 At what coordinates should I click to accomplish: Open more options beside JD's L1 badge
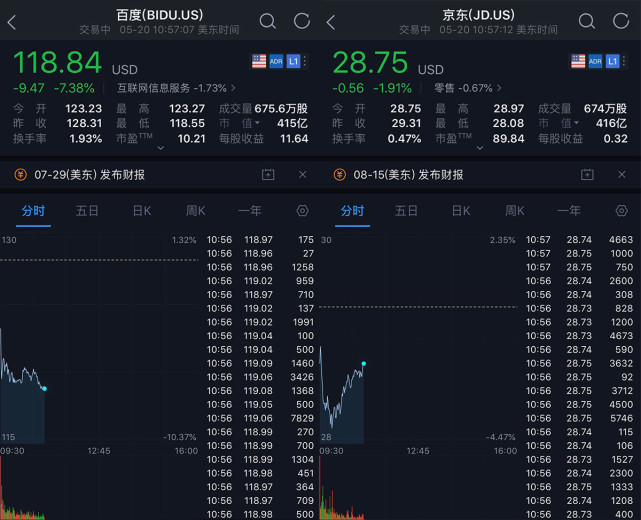[624, 61]
